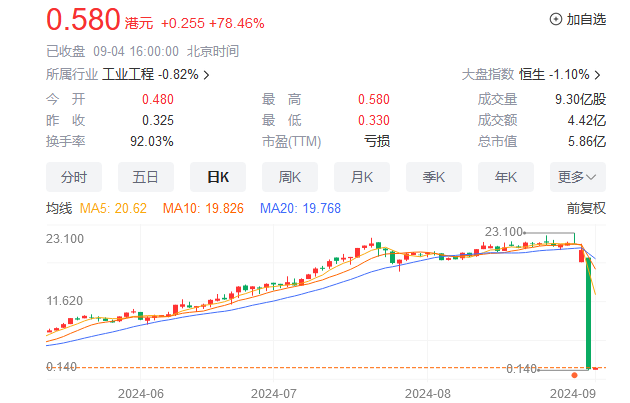Switch to the 五日 chart tab

tap(146, 177)
